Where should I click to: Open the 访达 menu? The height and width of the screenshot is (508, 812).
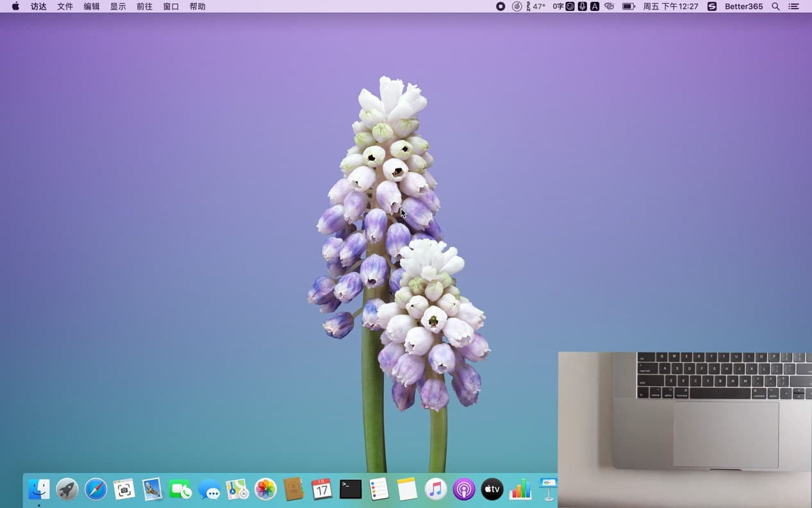click(x=39, y=6)
